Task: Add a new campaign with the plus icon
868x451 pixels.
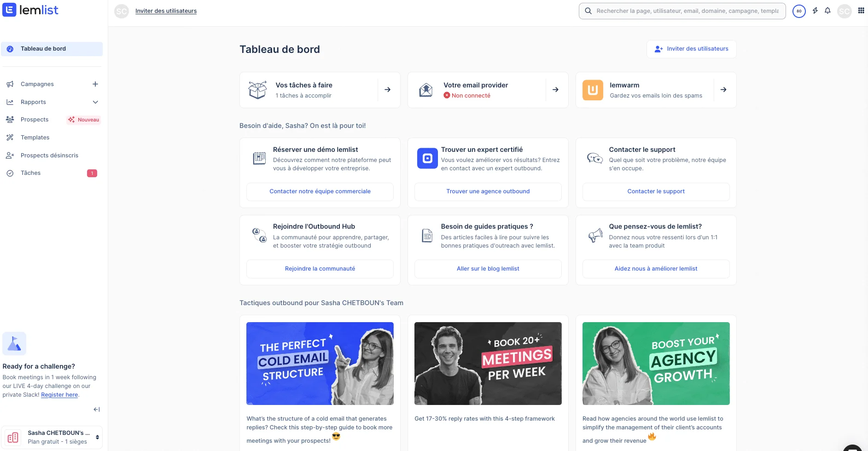Action: click(95, 84)
